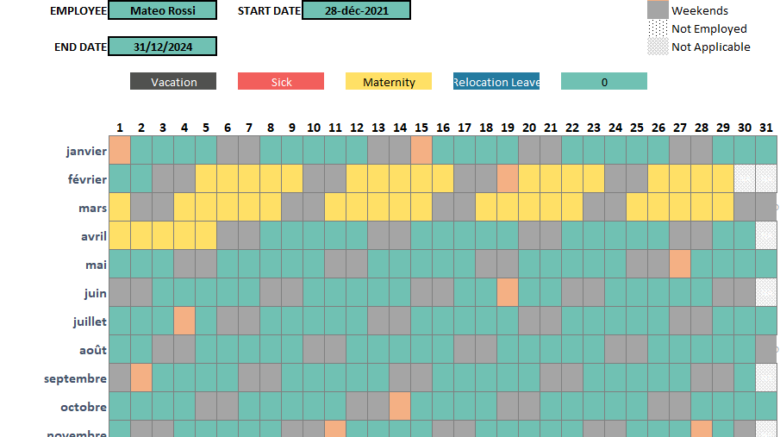
Task: Click the blue Relocation Leave legend box
Action: click(496, 82)
